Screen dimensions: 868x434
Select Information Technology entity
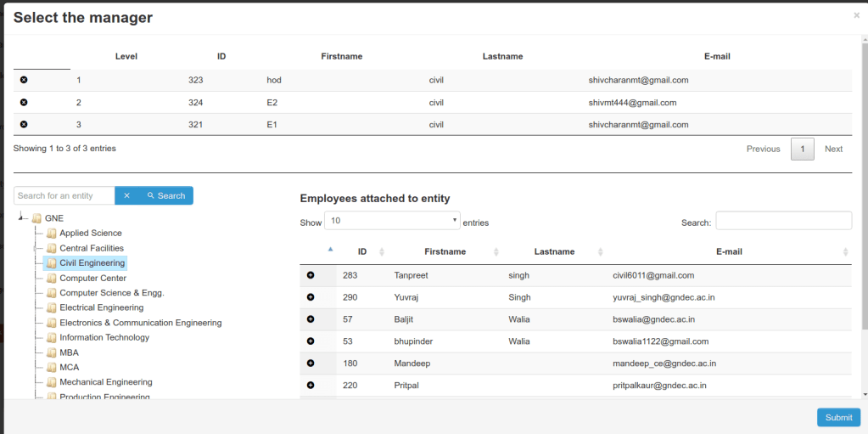pyautogui.click(x=104, y=337)
